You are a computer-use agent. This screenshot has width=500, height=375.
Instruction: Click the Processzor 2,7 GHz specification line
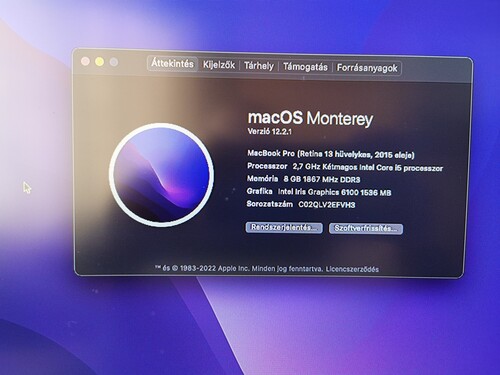tap(345, 167)
